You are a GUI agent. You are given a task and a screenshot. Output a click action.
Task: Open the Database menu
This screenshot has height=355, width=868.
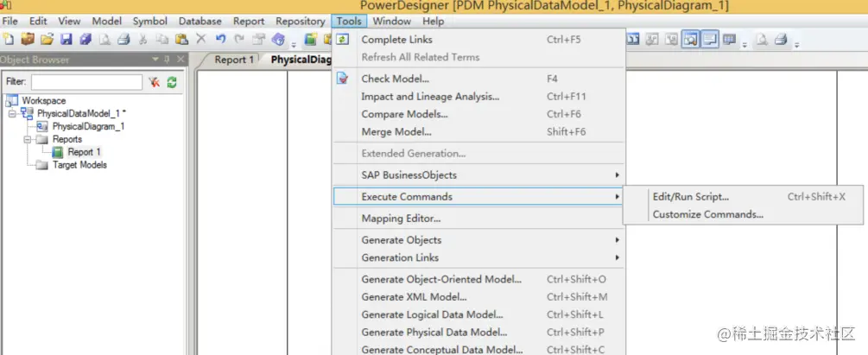pyautogui.click(x=200, y=21)
